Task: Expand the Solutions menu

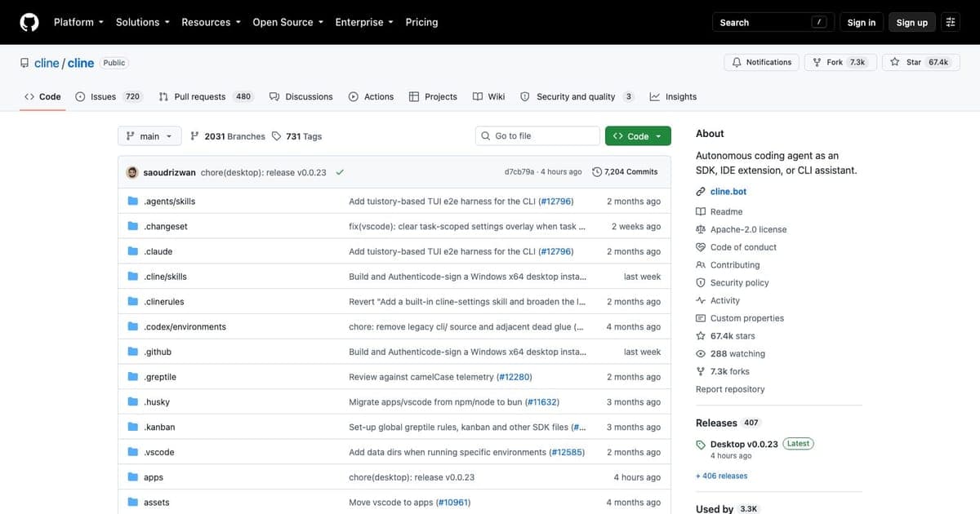Action: click(143, 22)
